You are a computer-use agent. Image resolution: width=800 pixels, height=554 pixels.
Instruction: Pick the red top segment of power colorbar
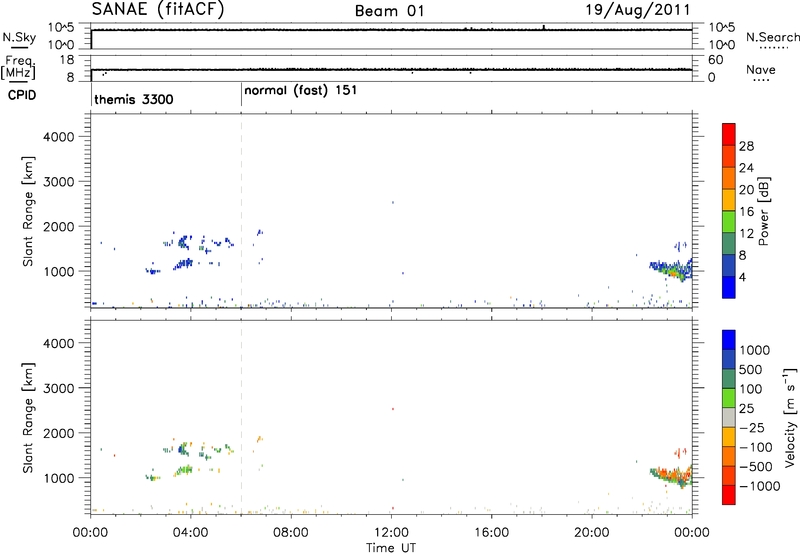(x=729, y=134)
